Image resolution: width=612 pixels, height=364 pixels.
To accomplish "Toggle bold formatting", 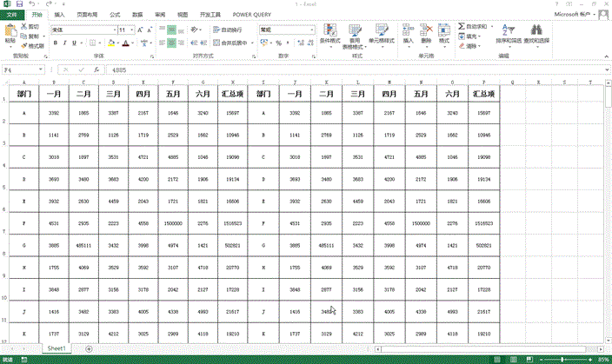I will (54, 42).
